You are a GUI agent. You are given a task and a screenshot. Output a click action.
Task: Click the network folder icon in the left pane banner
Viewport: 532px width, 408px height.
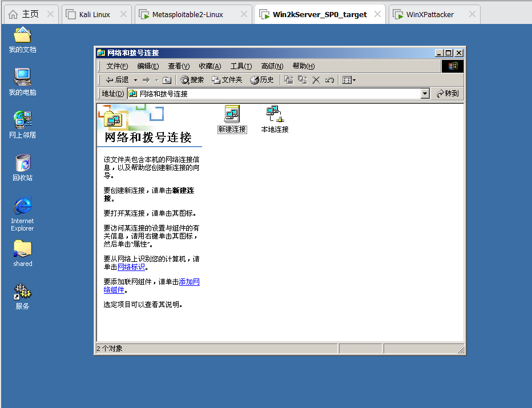pyautogui.click(x=113, y=120)
